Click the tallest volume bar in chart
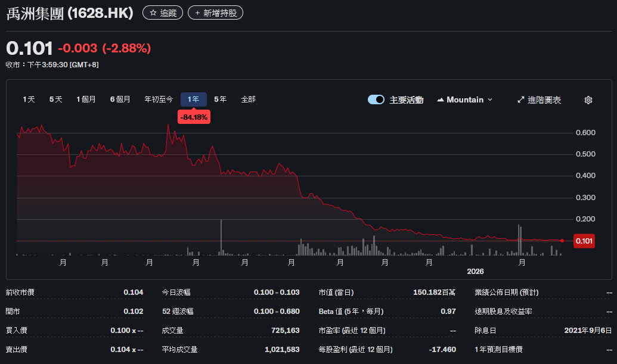This screenshot has height=364, width=617. pyautogui.click(x=221, y=237)
